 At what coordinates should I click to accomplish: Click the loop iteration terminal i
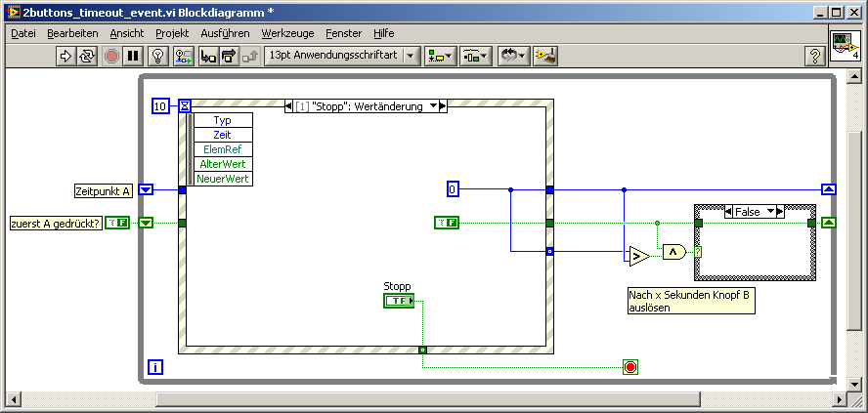tap(155, 366)
